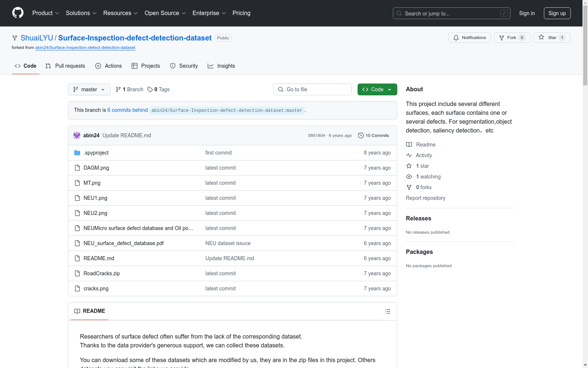Open the Releases heading link
Screen dimensions: 588x368
pyautogui.click(x=419, y=218)
